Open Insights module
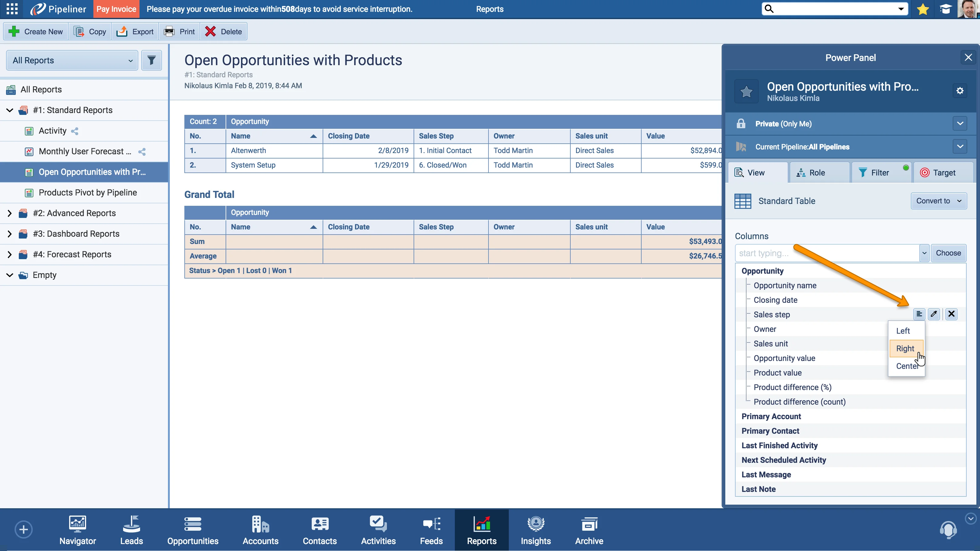Image resolution: width=980 pixels, height=551 pixels. click(x=536, y=530)
